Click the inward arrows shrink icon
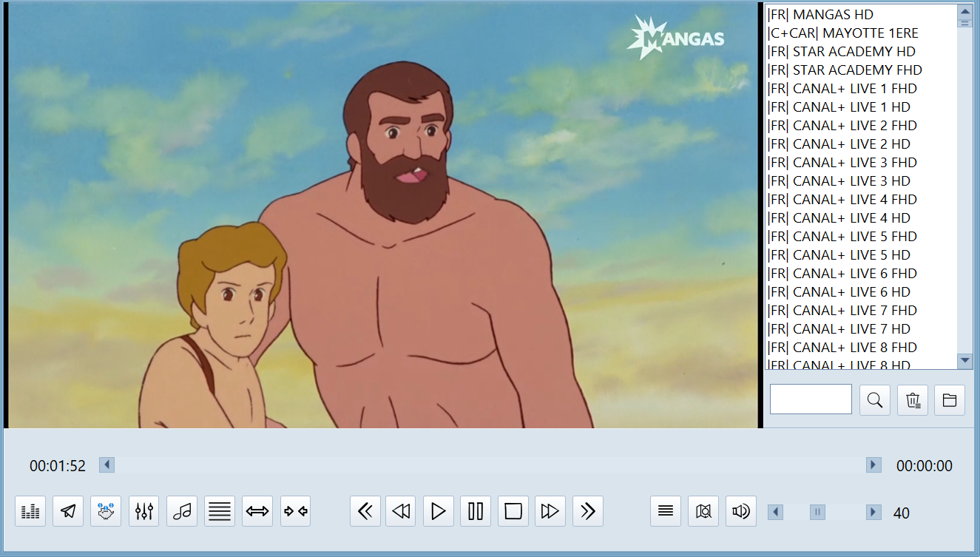 tap(296, 511)
